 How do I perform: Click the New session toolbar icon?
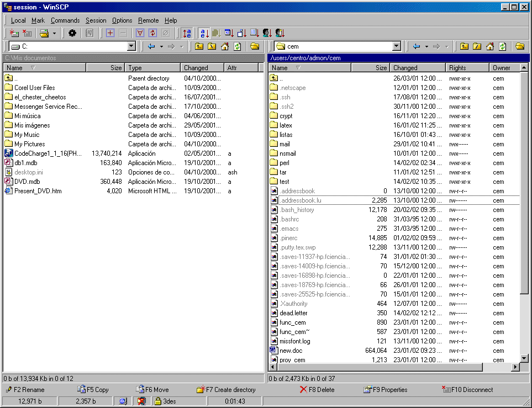pyautogui.click(x=14, y=33)
